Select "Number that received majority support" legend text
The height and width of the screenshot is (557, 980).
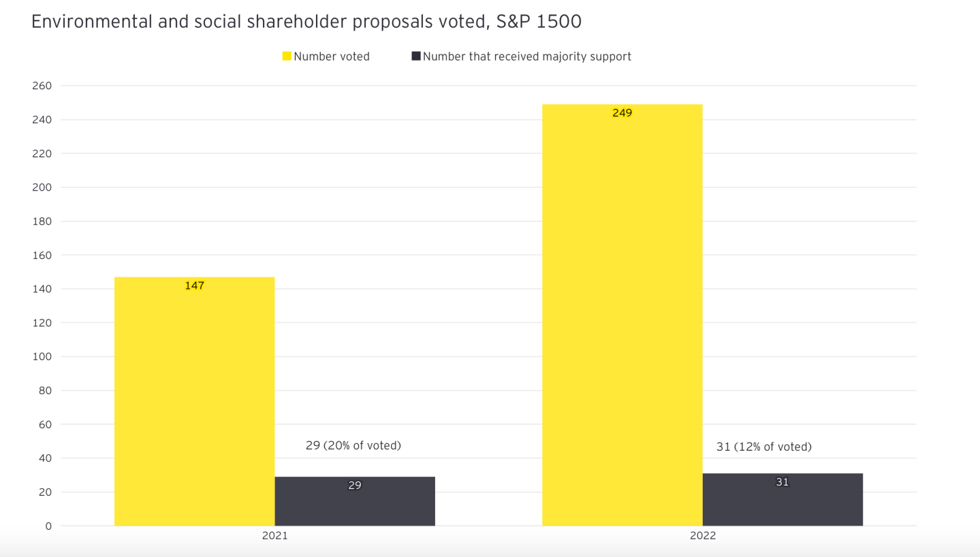527,57
